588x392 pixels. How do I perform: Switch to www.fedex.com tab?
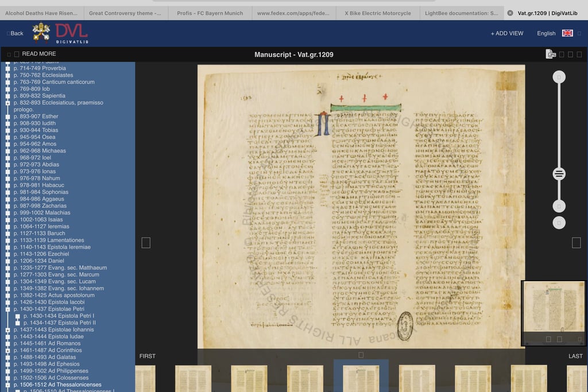(x=293, y=13)
